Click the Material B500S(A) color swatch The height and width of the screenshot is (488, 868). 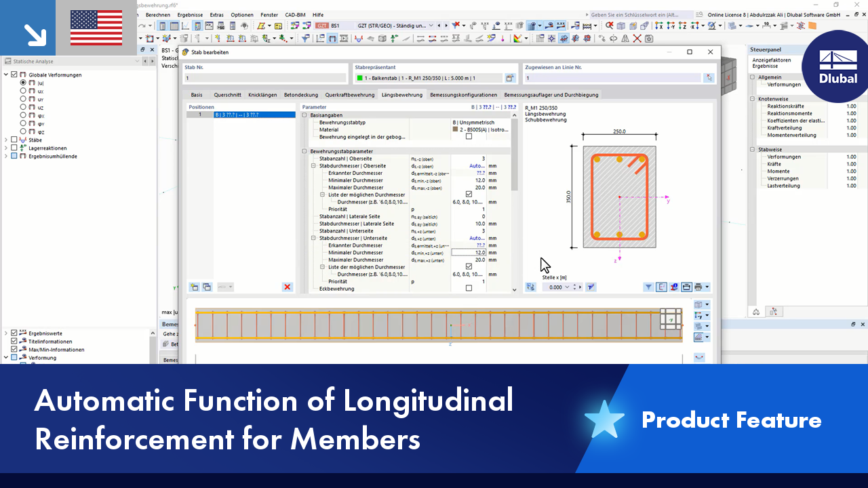pos(454,129)
